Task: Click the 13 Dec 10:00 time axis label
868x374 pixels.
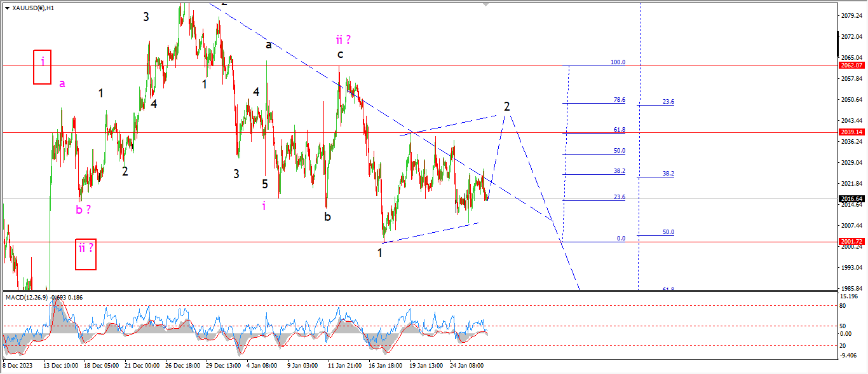Action: click(x=60, y=366)
